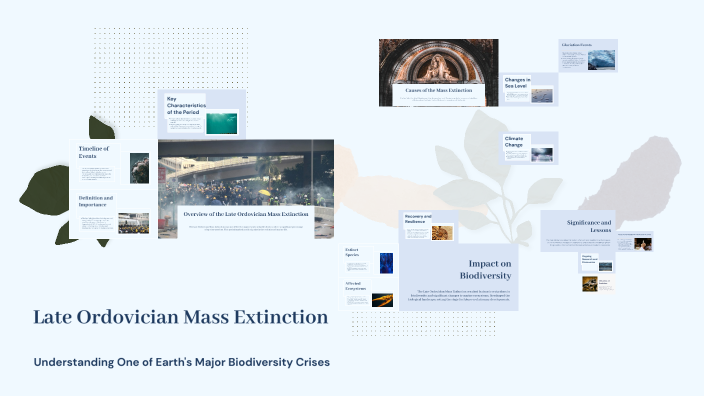Click the 'Late Ordovician Mass Extinction' title
This screenshot has height=396, width=704.
pos(180,317)
